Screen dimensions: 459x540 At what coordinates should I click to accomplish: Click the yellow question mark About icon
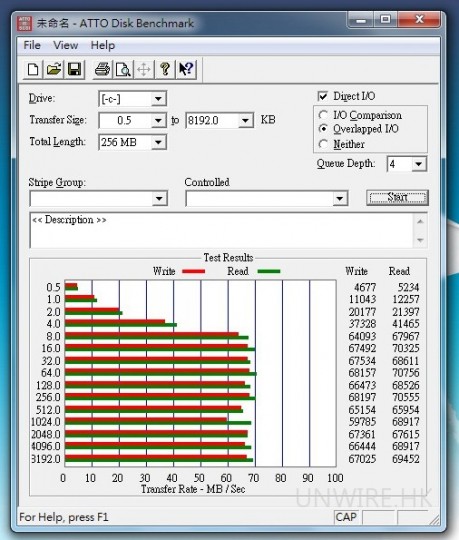[165, 70]
